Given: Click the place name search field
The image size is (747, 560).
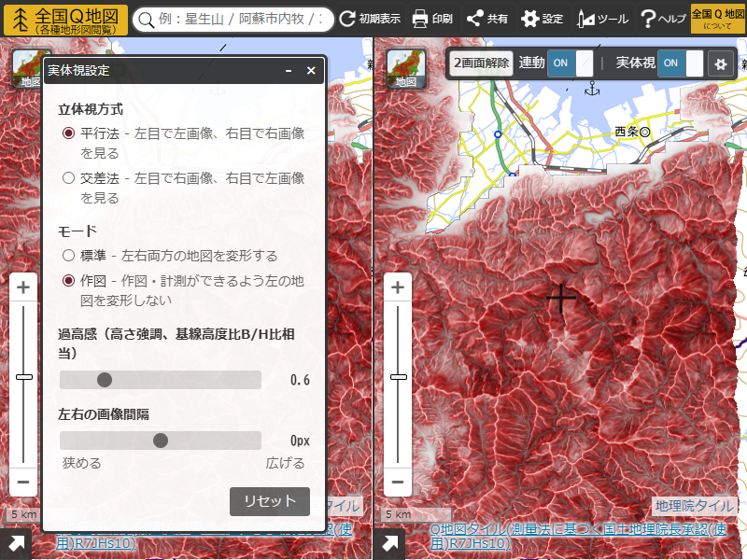Looking at the screenshot, I should pyautogui.click(x=233, y=19).
